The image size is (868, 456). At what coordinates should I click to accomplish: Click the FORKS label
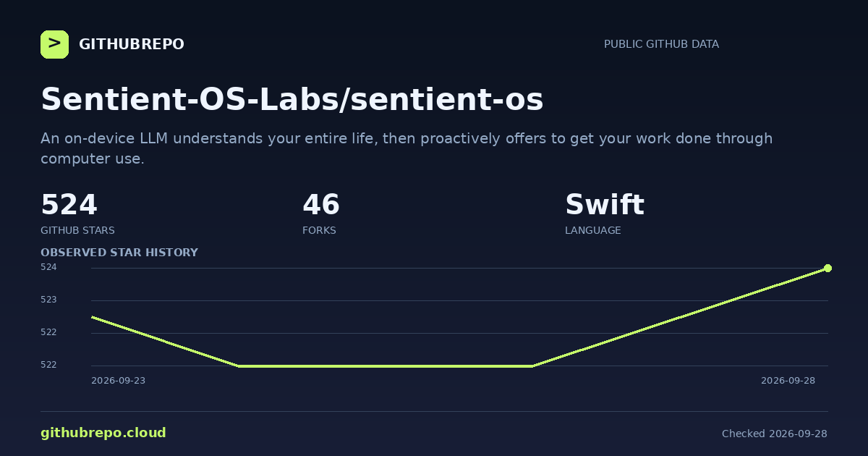click(319, 230)
